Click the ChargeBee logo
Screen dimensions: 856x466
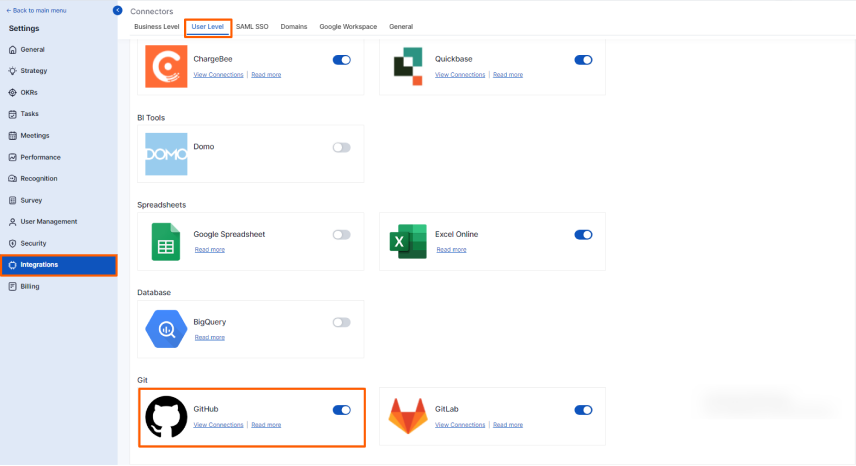click(x=166, y=67)
